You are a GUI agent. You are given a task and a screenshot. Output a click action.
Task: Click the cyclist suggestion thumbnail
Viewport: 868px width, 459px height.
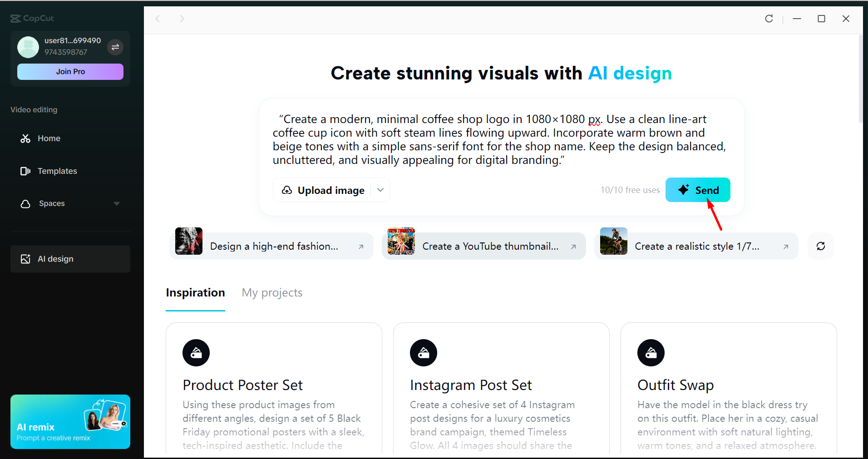tap(614, 241)
